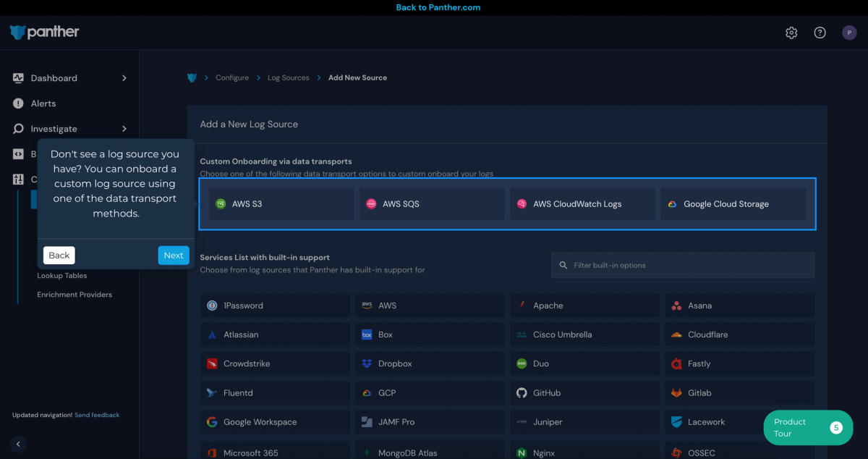
Task: Choose the Microsoft 365 log source
Action: click(x=274, y=450)
